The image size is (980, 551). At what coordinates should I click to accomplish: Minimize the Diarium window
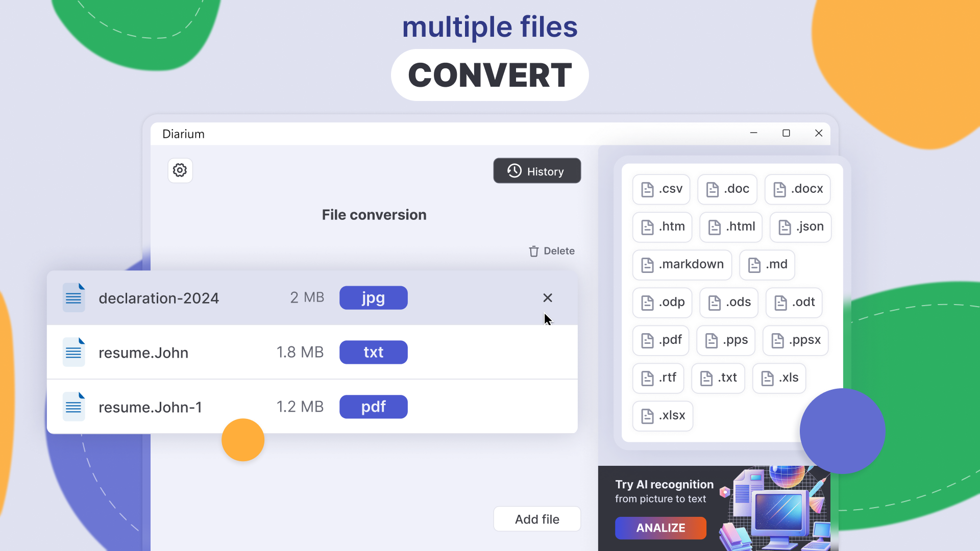point(753,133)
